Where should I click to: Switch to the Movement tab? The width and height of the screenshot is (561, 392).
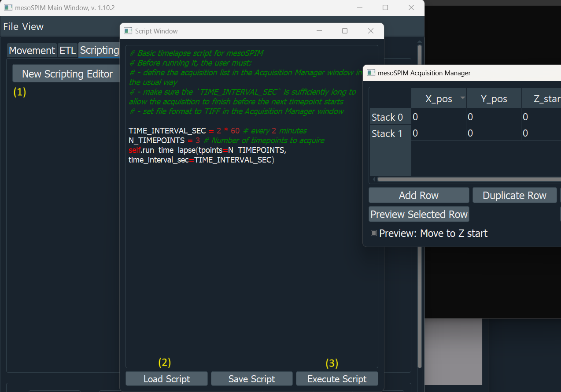tap(32, 51)
